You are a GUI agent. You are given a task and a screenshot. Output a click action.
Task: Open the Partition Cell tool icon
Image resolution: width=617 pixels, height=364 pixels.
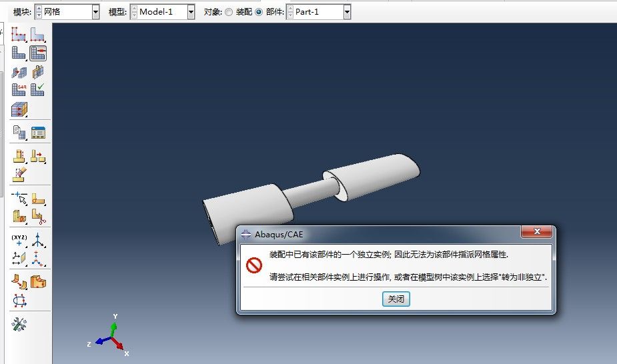19,217
